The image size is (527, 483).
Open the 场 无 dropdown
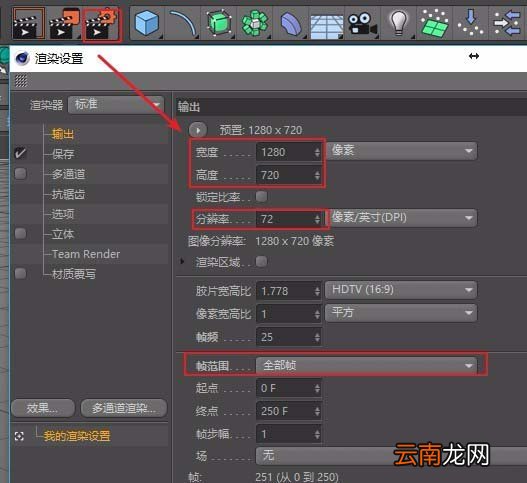coord(391,456)
